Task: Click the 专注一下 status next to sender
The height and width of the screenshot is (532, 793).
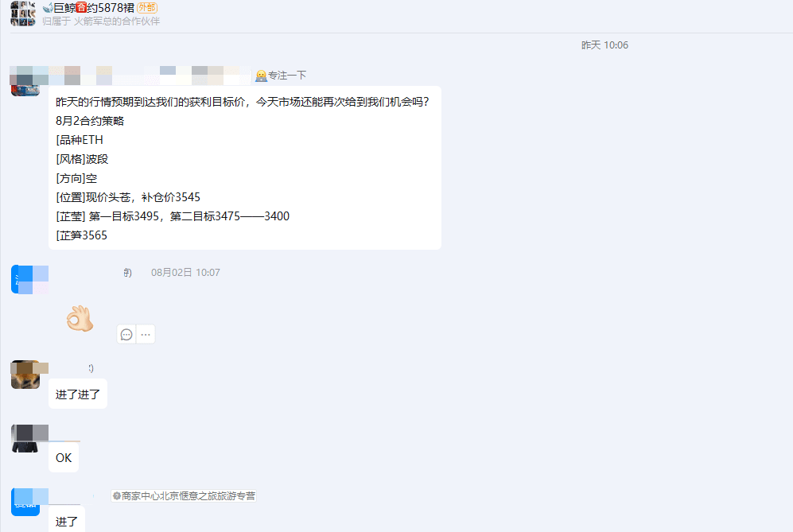Action: coord(282,76)
